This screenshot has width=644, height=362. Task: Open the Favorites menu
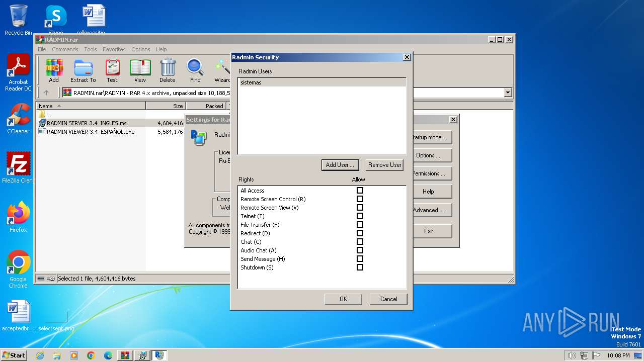(x=114, y=49)
